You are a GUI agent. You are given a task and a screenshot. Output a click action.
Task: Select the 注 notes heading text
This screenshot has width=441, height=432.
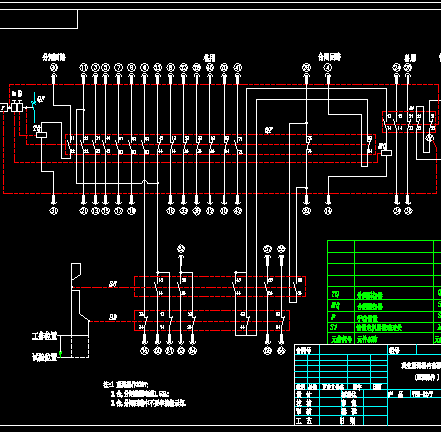click(126, 384)
